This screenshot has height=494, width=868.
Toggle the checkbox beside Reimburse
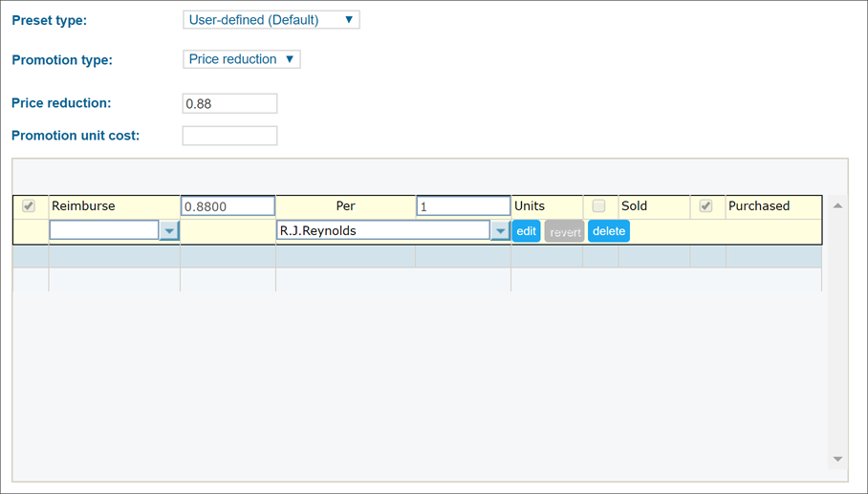[x=29, y=206]
